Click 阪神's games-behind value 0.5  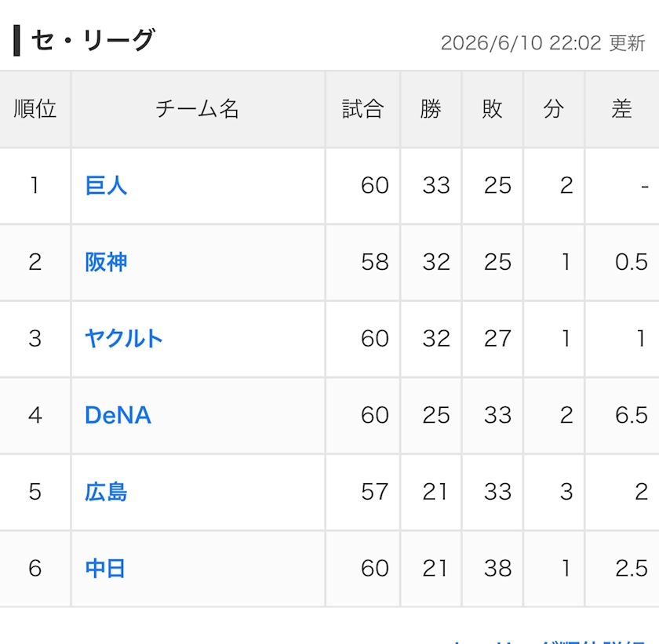coord(632,262)
